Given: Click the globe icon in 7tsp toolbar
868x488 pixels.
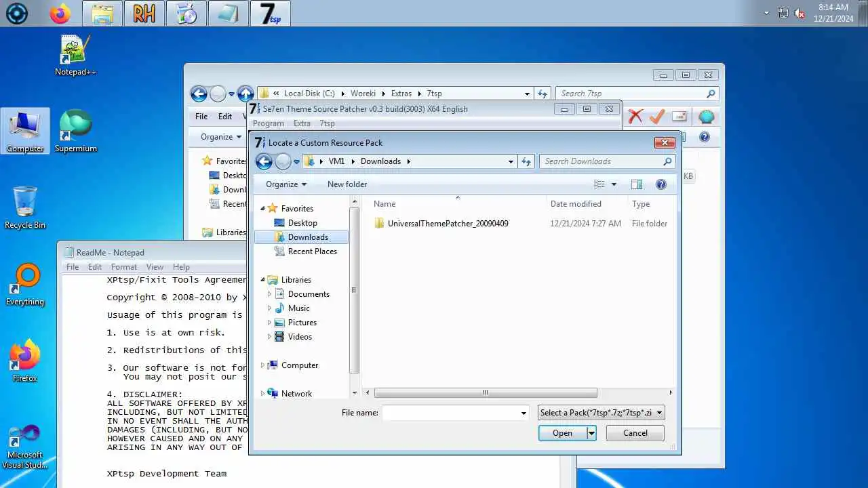Looking at the screenshot, I should pos(707,117).
